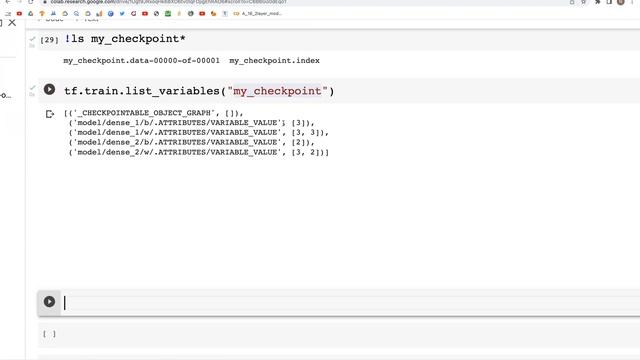Open the Chrome profile avatar

pyautogui.click(x=621, y=2)
